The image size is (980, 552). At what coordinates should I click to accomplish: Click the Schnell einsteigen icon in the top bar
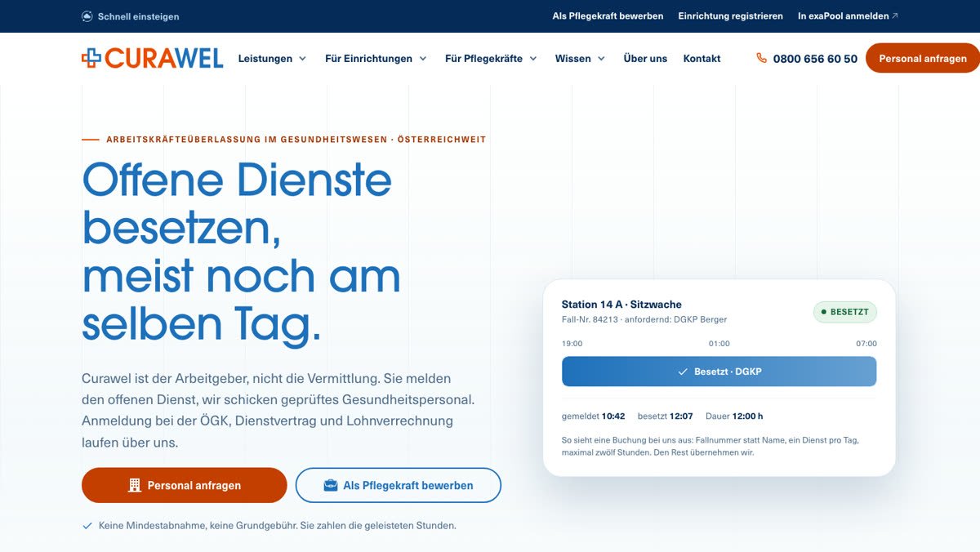pos(87,16)
